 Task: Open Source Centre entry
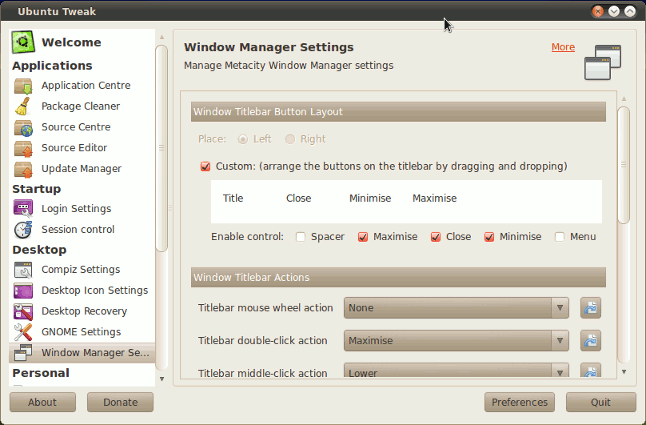[x=82, y=127]
